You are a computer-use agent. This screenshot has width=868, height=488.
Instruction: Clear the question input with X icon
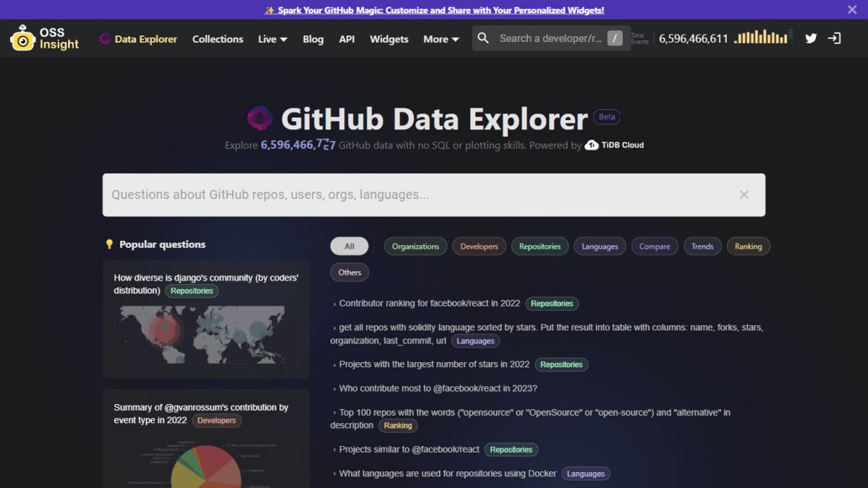pyautogui.click(x=744, y=194)
